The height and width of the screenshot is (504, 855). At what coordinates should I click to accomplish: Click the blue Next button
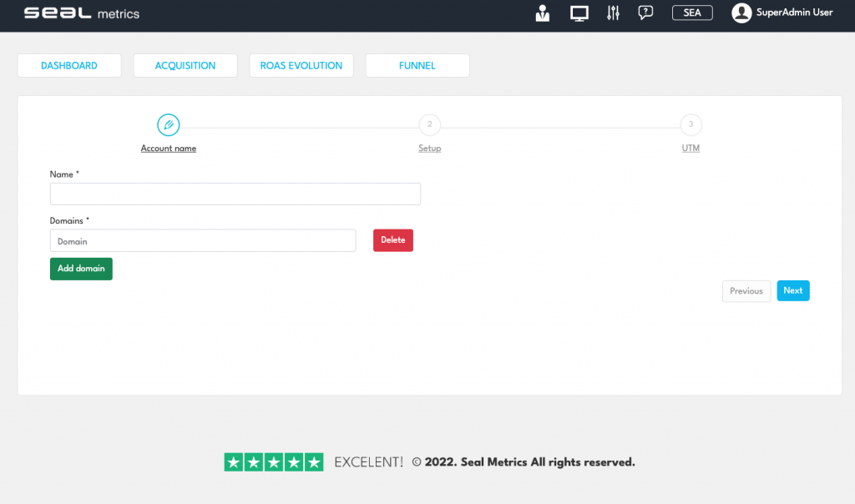[x=792, y=290]
